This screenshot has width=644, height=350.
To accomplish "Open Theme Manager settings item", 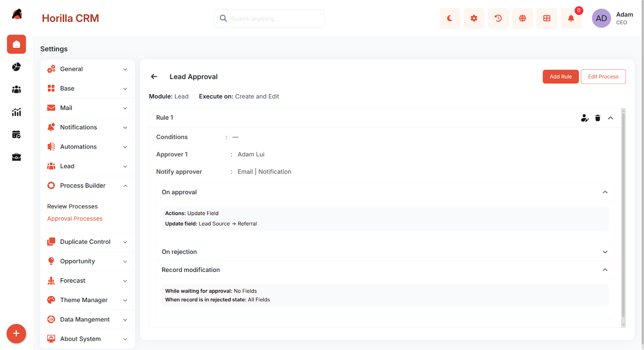I will 87,300.
